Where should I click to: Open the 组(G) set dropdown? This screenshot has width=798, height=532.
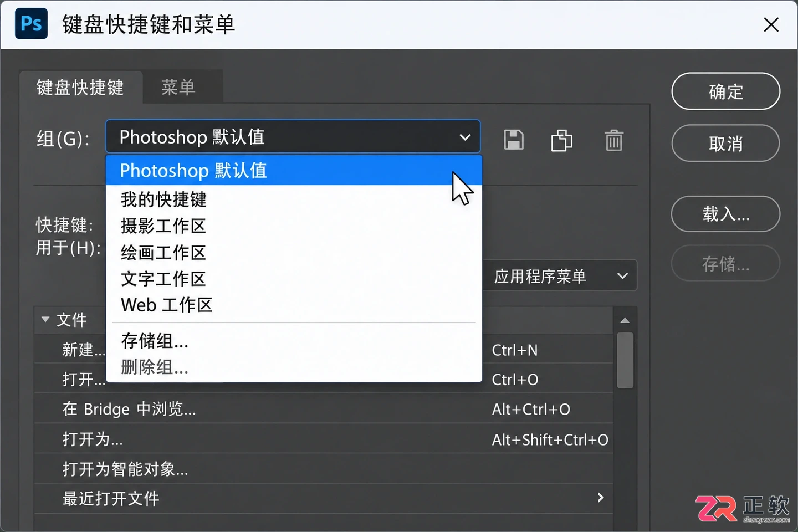[293, 136]
